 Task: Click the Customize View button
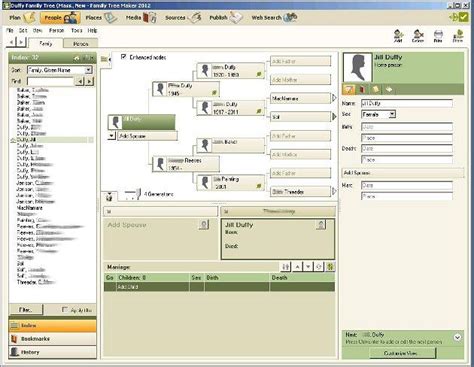[403, 353]
